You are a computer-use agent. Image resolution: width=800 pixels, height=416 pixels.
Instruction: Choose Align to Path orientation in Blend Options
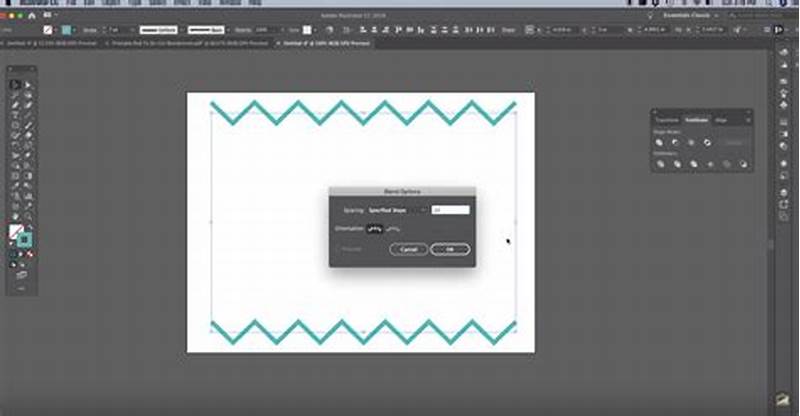pos(392,229)
